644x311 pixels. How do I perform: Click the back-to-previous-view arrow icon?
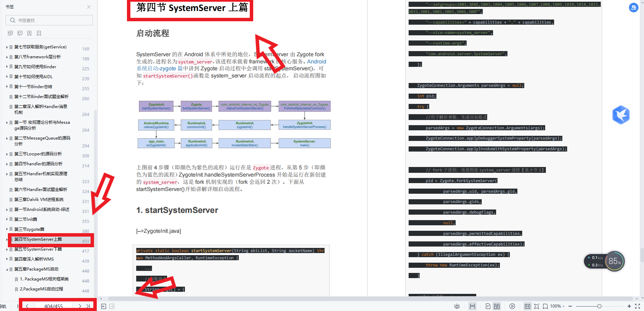click(x=104, y=306)
